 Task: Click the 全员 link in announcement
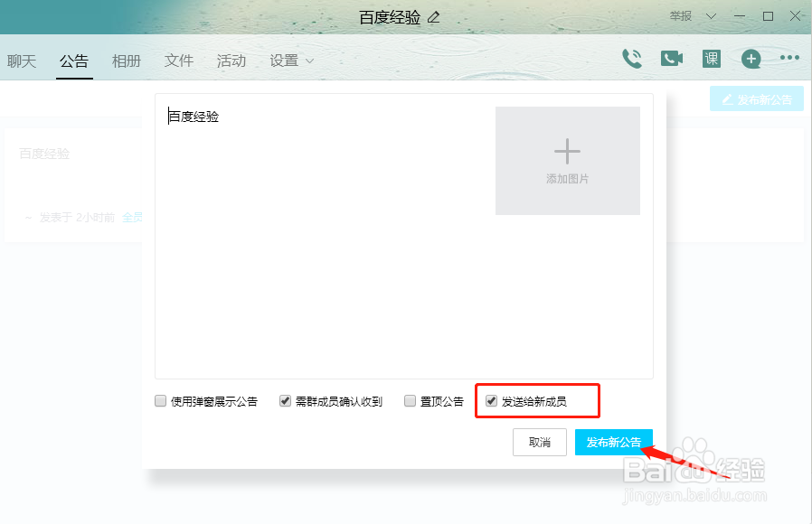click(x=132, y=217)
